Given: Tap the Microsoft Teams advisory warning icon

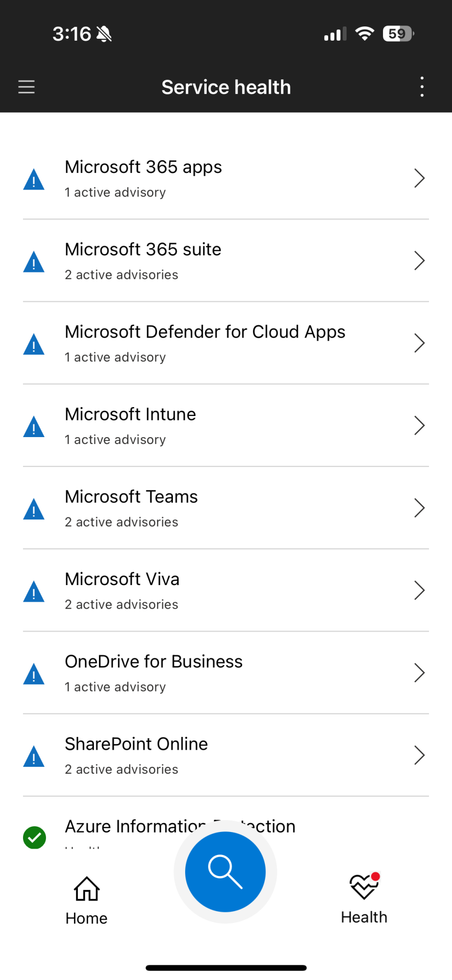Looking at the screenshot, I should pyautogui.click(x=34, y=509).
